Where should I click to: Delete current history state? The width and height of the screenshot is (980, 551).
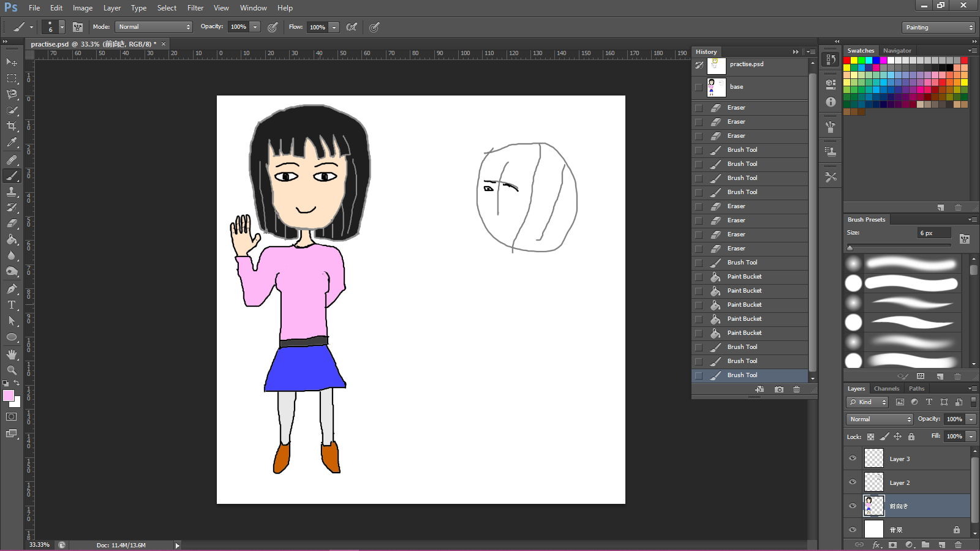point(797,389)
